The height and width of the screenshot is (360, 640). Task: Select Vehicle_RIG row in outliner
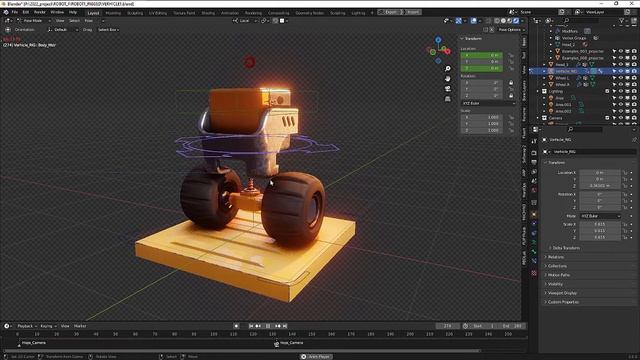[584, 71]
